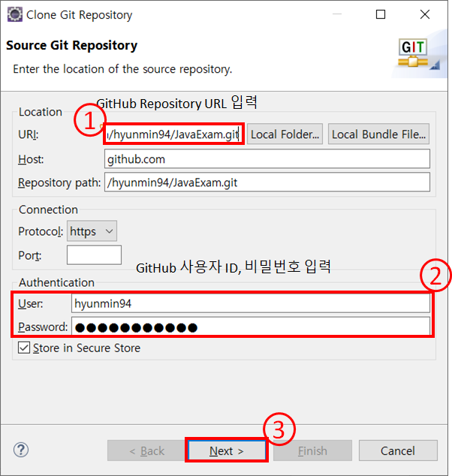Click the Eclipse icon in title bar

15,14
